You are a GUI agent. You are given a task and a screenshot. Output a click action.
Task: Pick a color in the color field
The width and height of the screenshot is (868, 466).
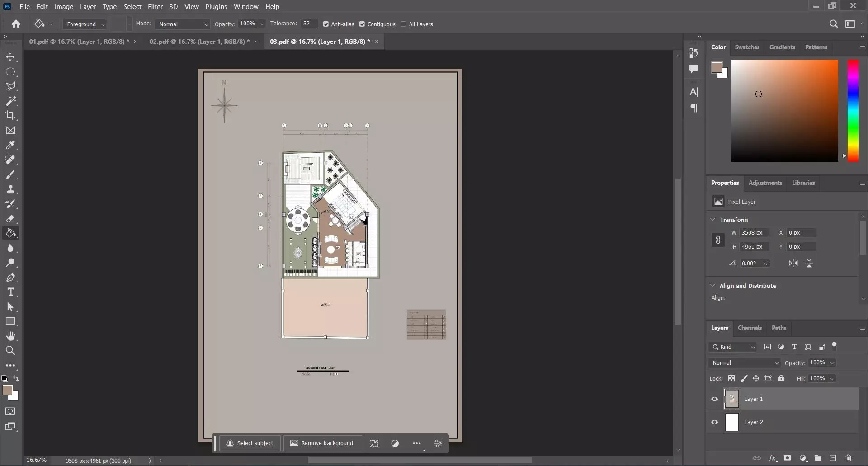785,110
